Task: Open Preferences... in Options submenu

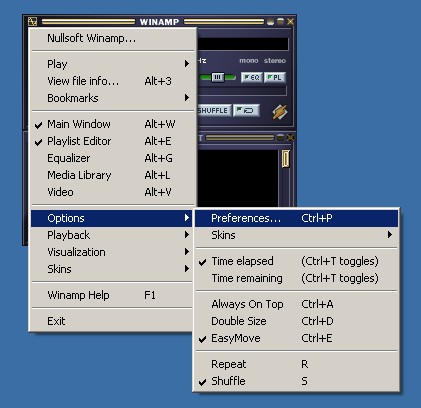Action: pyautogui.click(x=296, y=218)
